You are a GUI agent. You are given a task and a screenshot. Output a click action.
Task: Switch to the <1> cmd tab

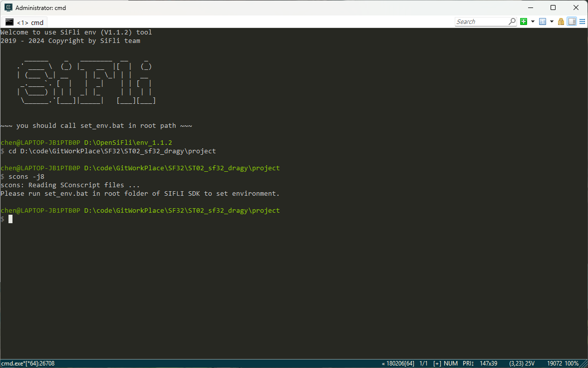[x=25, y=22]
